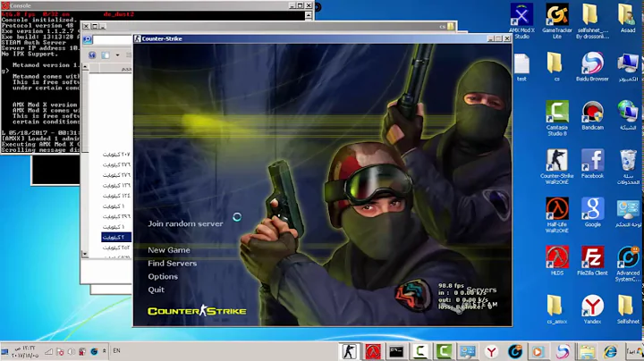Launch GameTracker Lite from the desktop
This screenshot has height=361, width=644.
557,21
